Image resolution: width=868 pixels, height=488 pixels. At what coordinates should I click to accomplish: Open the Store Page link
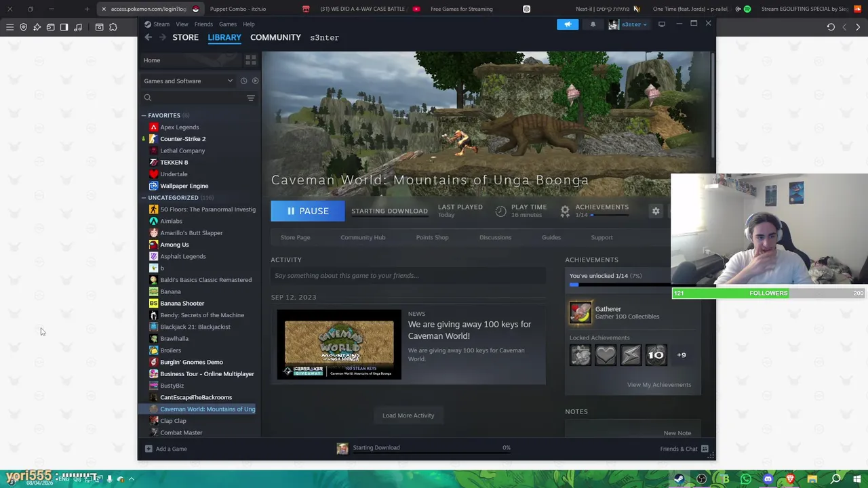click(x=295, y=237)
